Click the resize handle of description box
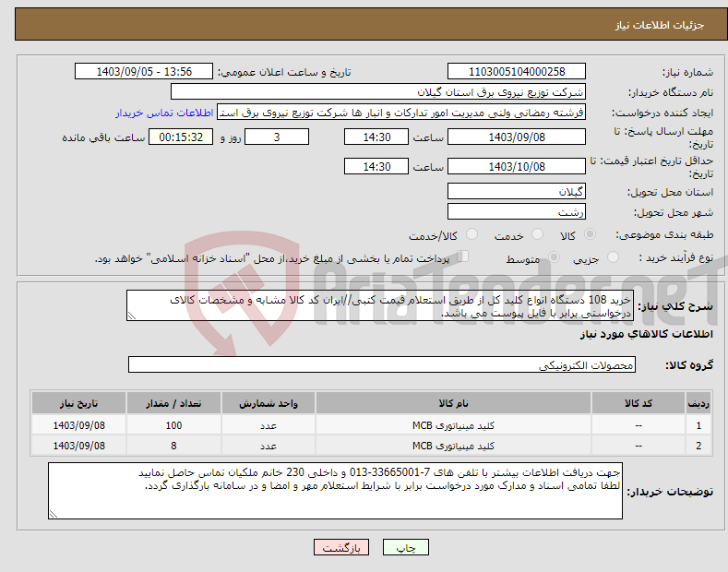This screenshot has height=572, width=728. [x=132, y=316]
